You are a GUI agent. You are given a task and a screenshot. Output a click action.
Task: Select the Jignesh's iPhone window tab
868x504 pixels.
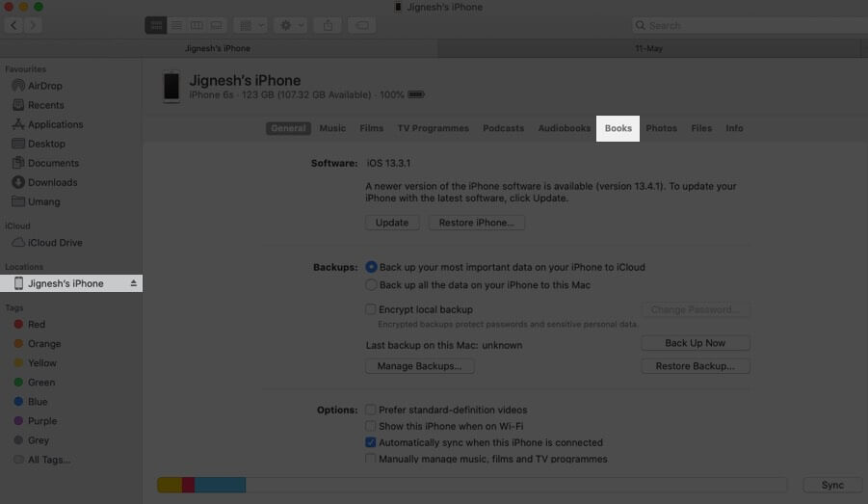tap(218, 49)
